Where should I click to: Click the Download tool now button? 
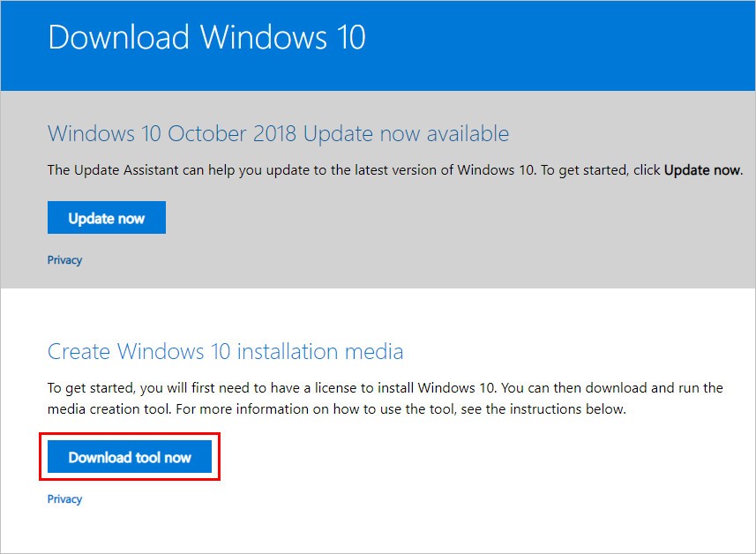click(x=129, y=457)
